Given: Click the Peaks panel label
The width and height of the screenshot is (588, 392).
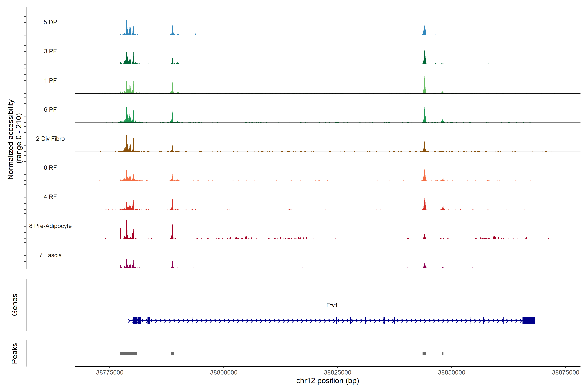Looking at the screenshot, I should tap(15, 353).
